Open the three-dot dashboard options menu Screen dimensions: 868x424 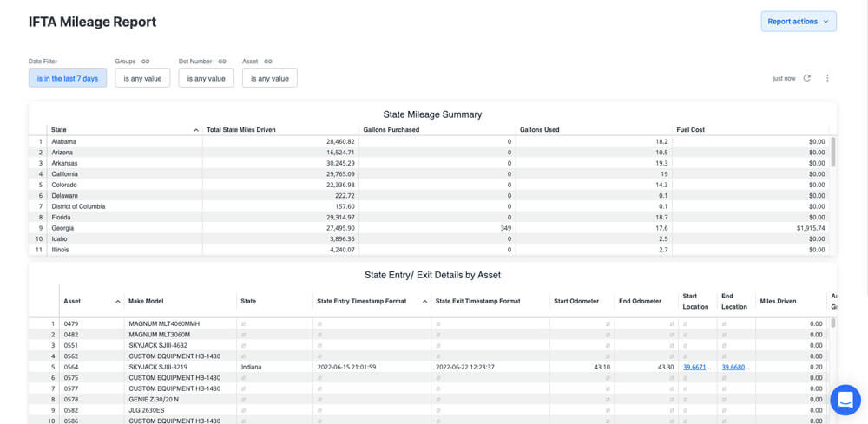coord(827,78)
